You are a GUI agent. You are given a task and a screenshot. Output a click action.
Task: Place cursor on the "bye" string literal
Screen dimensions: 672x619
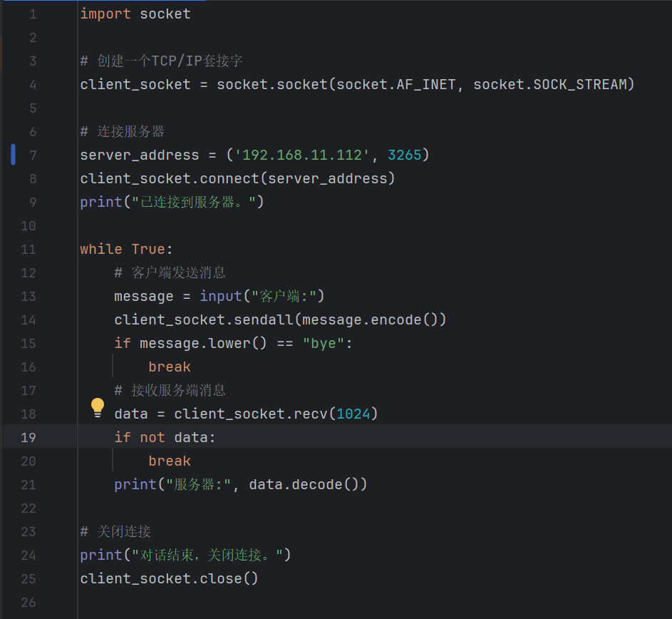(x=324, y=343)
